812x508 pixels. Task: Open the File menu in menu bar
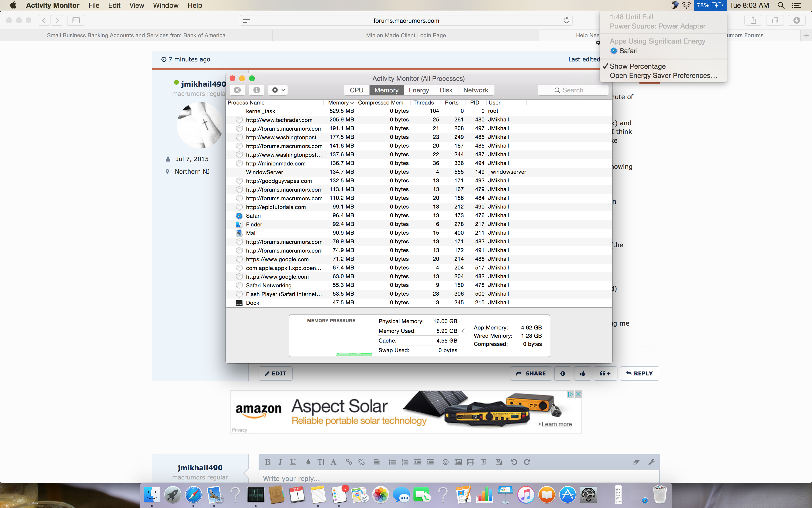[94, 5]
